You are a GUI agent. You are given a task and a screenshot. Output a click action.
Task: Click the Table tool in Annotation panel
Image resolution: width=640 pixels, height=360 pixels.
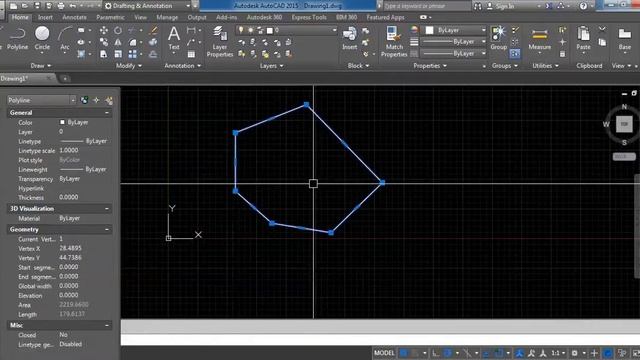tap(191, 54)
